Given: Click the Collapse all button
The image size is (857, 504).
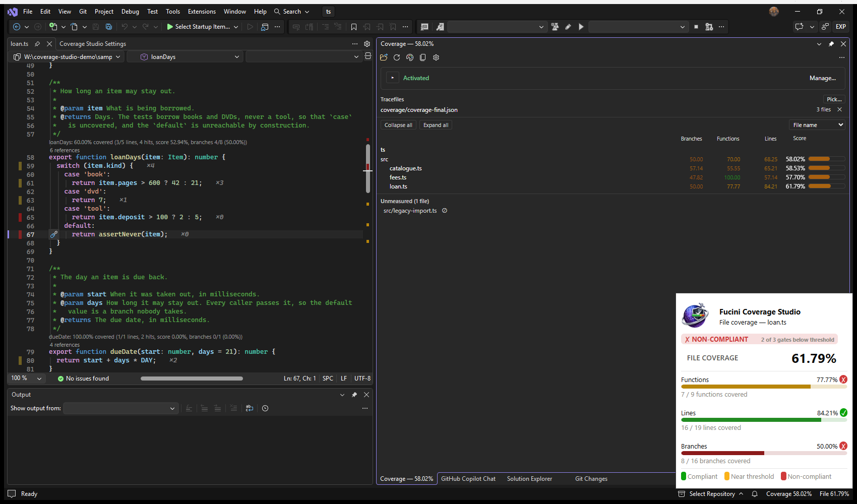Looking at the screenshot, I should coord(398,125).
